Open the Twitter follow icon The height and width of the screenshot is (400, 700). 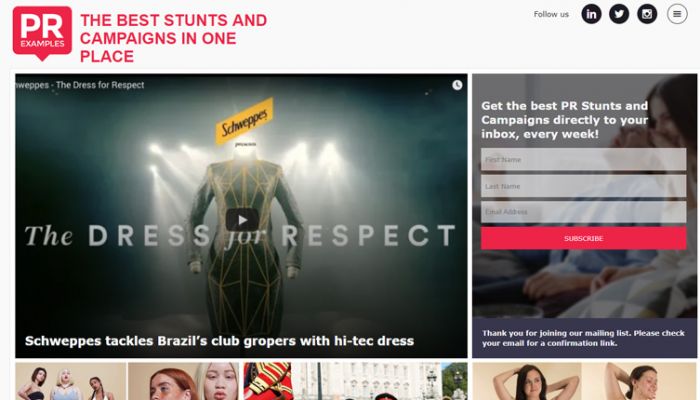619,14
